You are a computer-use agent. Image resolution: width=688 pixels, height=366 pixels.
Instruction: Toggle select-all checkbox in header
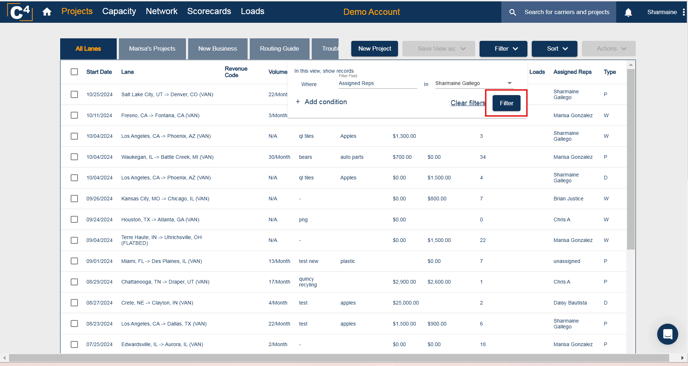74,72
